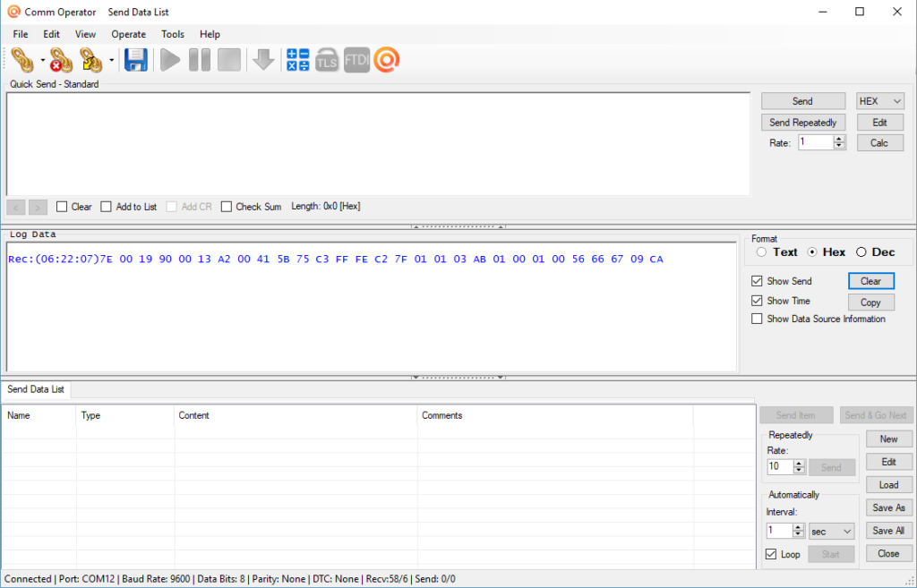Open the Tools menu
Viewport: 917px width, 588px height.
pyautogui.click(x=173, y=34)
